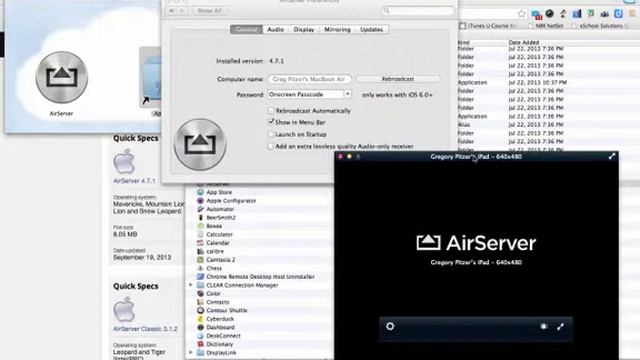Check Add an extra lossless quality Audio-only receiver

point(271,146)
